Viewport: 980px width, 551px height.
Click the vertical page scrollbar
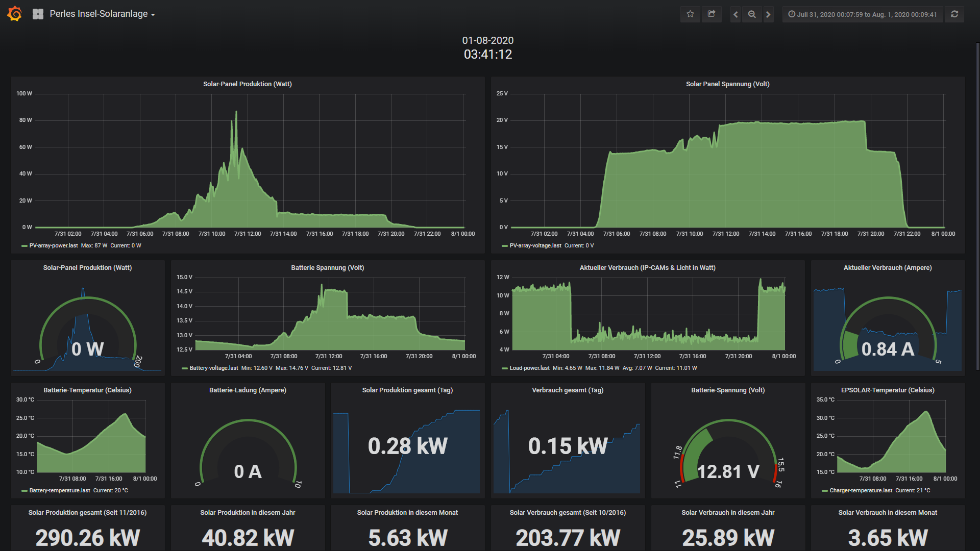(x=977, y=204)
